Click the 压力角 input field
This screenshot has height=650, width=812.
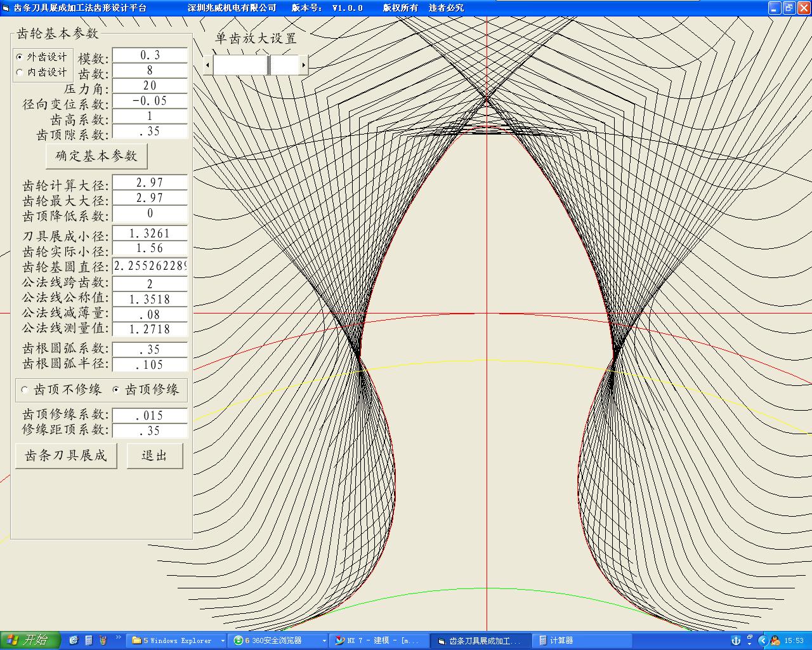point(150,86)
